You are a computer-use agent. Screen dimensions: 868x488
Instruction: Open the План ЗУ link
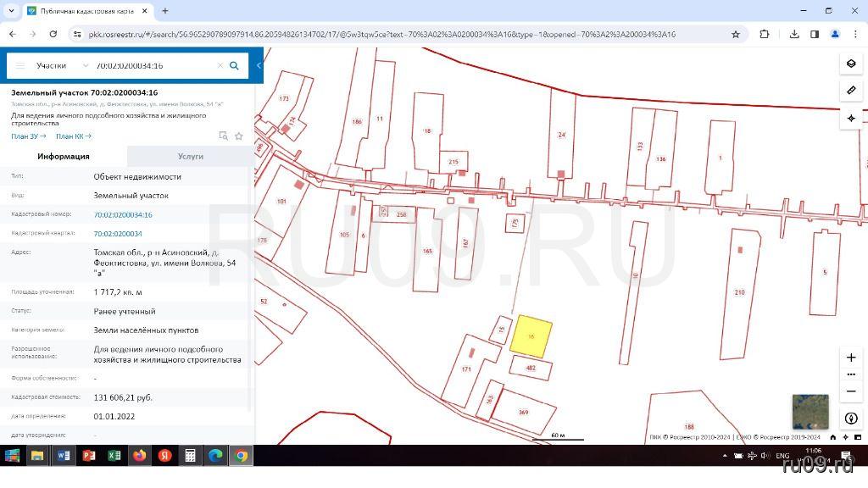pos(28,136)
